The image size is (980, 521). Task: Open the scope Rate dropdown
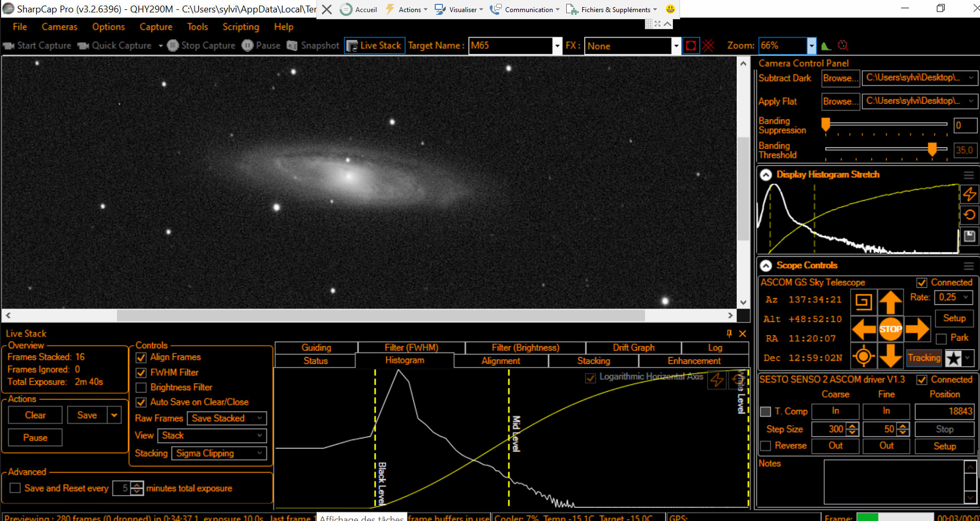pos(954,297)
